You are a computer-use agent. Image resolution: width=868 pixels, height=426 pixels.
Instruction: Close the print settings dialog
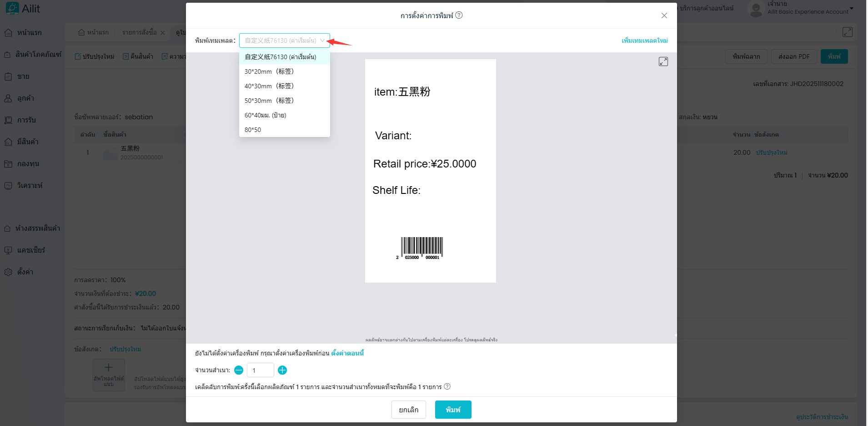point(664,15)
